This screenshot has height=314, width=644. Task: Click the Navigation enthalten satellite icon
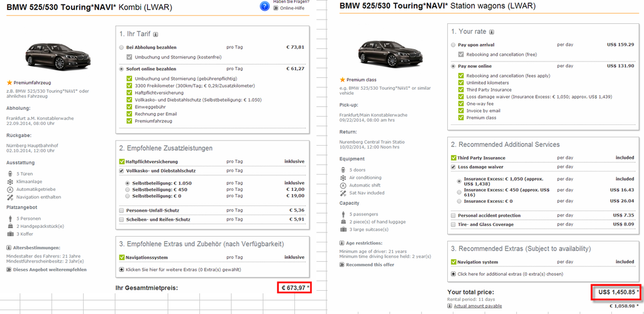(x=10, y=197)
